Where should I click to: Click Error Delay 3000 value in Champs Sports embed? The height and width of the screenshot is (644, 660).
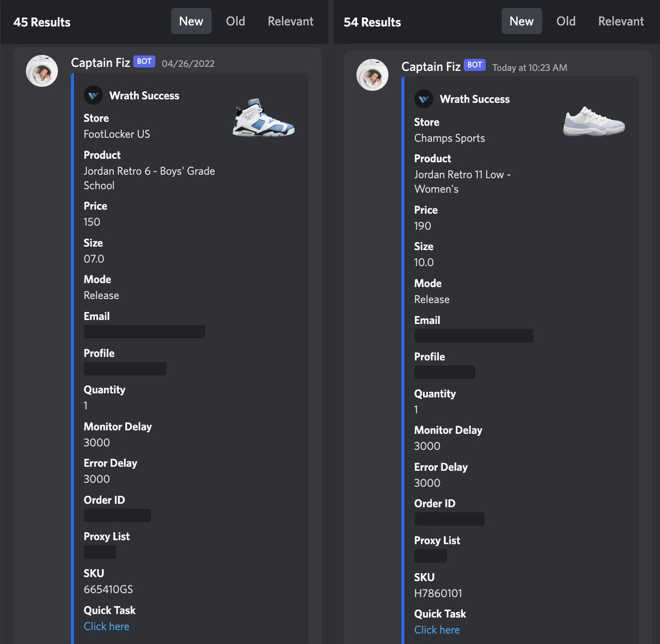(427, 483)
